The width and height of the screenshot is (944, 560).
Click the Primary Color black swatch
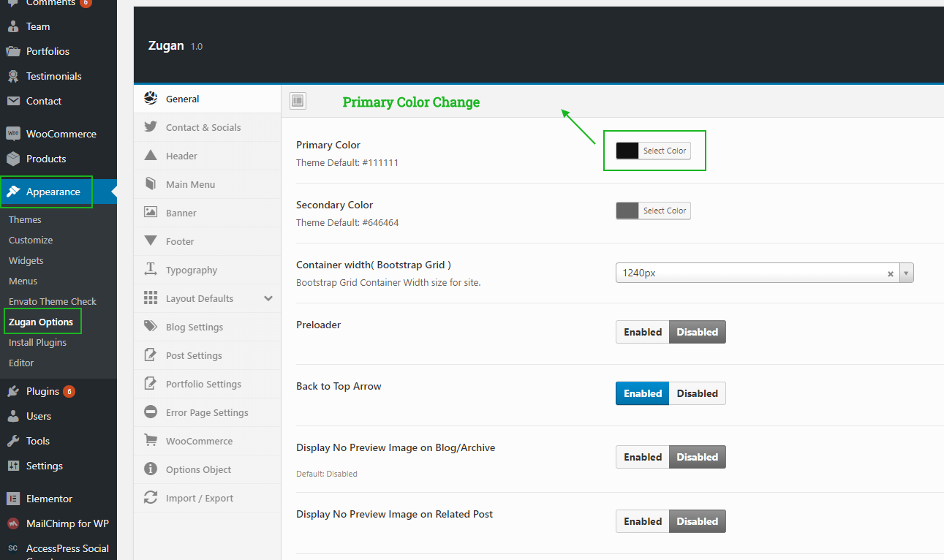pos(627,151)
